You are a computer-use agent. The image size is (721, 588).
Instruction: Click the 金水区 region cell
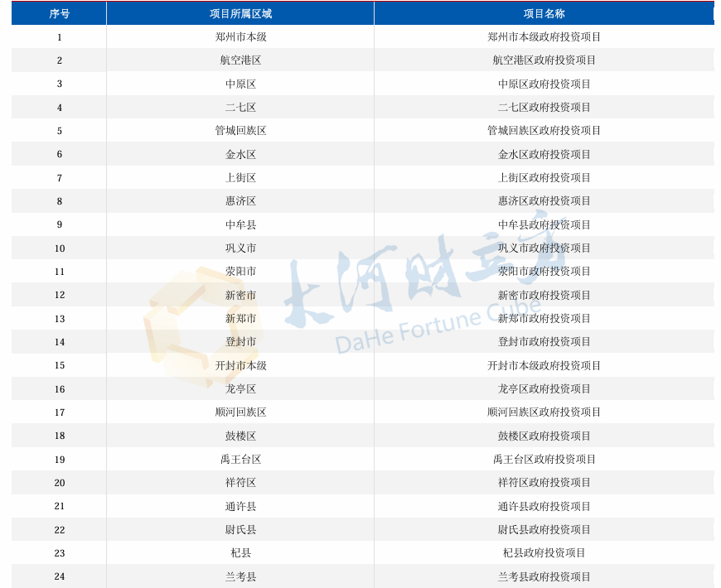(240, 155)
